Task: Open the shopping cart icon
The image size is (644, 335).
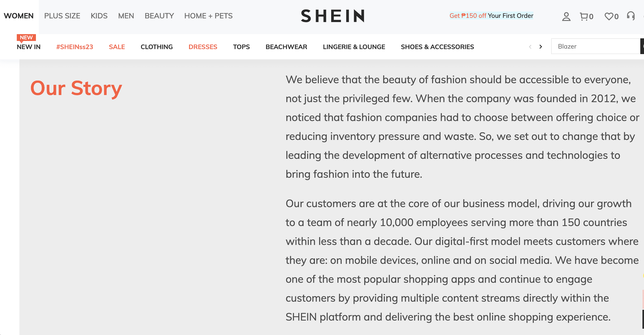Action: coord(584,17)
